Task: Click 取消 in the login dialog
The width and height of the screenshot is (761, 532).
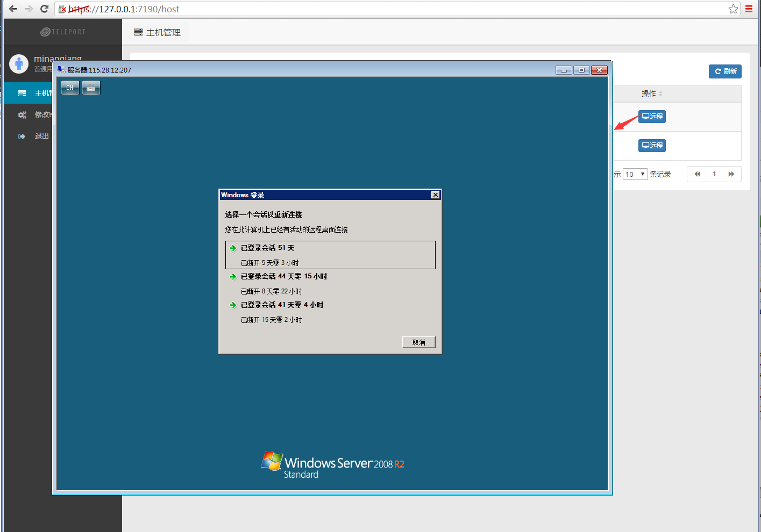Action: point(418,342)
